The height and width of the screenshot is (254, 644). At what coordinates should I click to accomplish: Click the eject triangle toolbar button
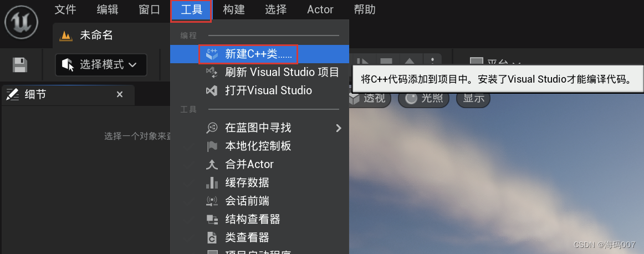click(410, 61)
